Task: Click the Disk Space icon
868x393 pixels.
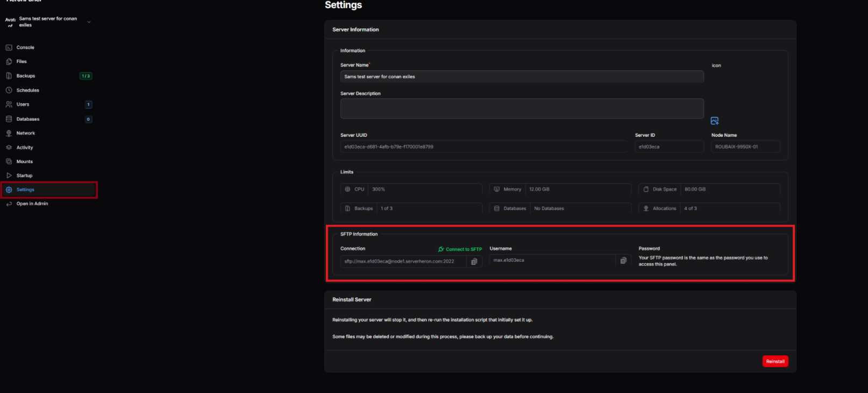Action: 646,189
